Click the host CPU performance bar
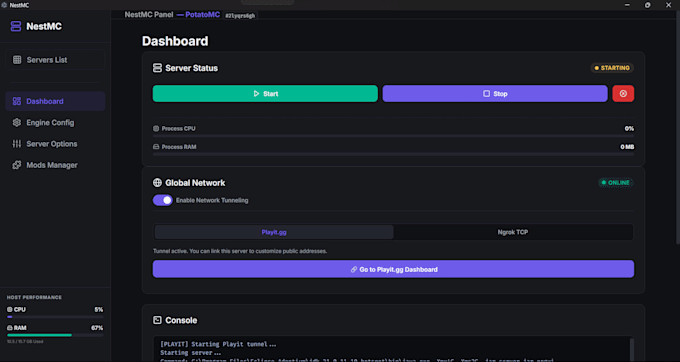The width and height of the screenshot is (680, 362). [x=55, y=317]
